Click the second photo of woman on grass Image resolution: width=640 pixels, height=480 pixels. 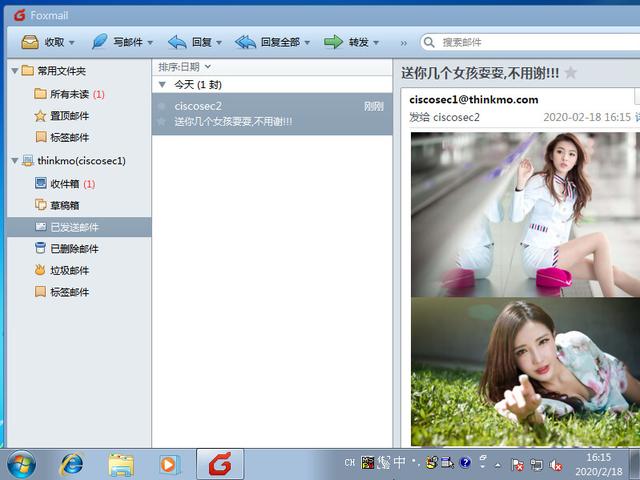525,372
